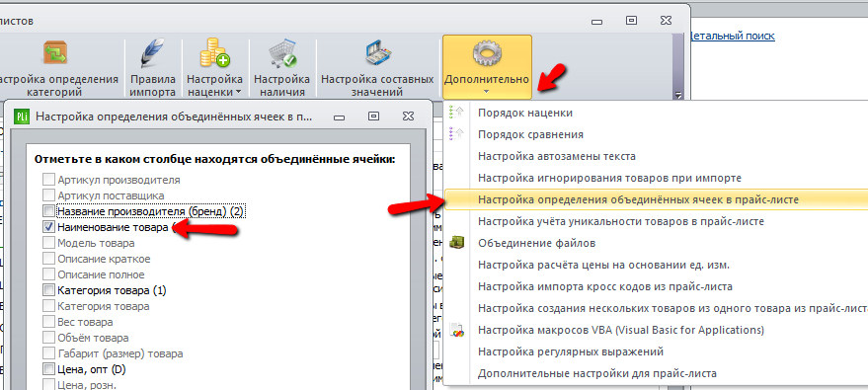Toggle Объём товара checkbox
This screenshot has width=868, height=390.
click(x=49, y=338)
